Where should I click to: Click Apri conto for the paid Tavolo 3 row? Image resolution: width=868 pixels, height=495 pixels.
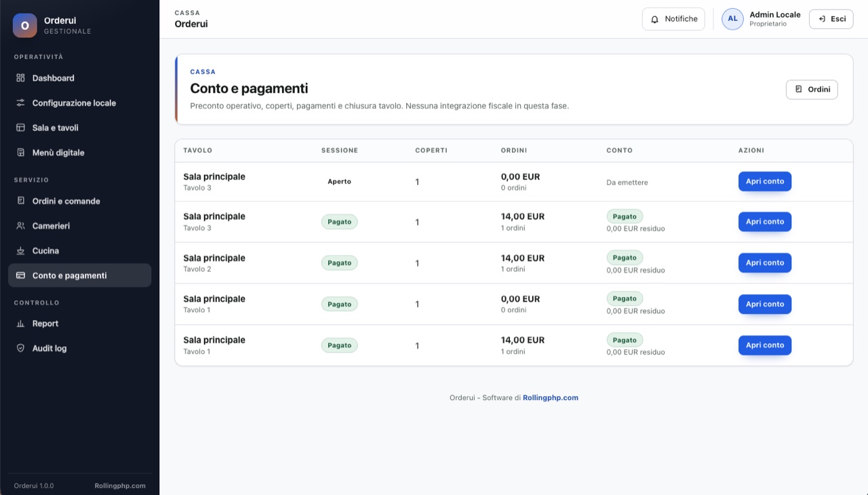pos(765,222)
